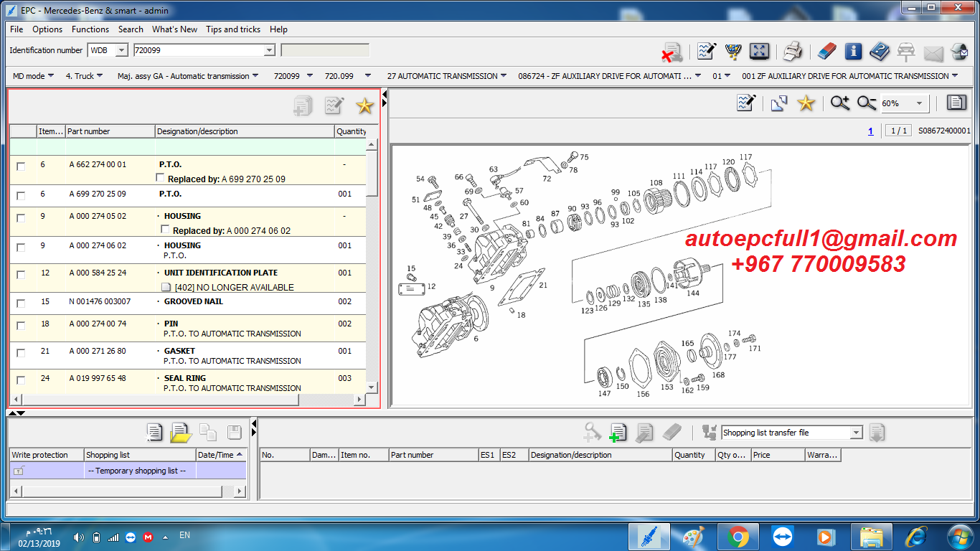Screen dimensions: 980x551
Task: Tick the checkbox for PIN A 000 274 00 74
Action: 21,325
